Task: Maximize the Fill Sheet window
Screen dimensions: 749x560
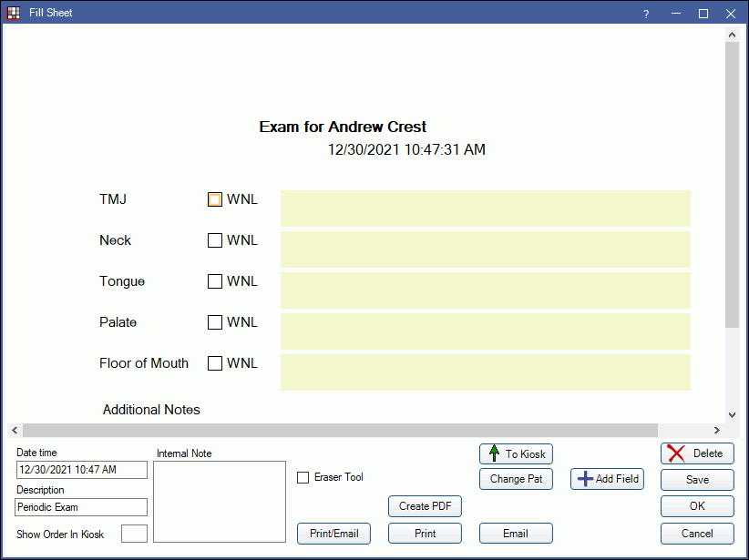Action: click(x=703, y=14)
